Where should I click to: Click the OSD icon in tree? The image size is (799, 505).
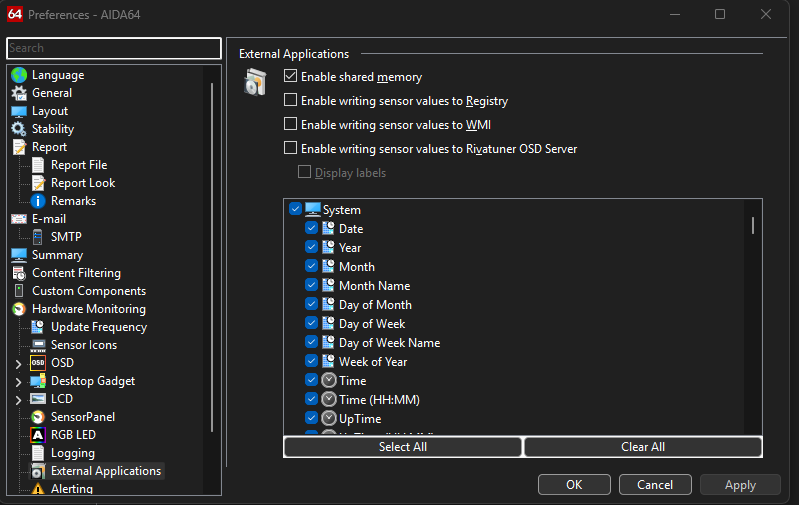pos(38,363)
